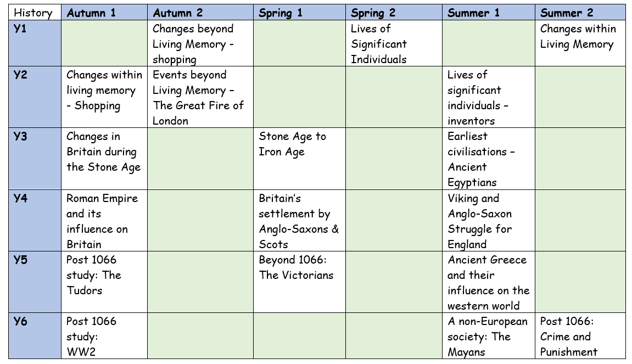Select the Spring 2 column header

point(394,13)
